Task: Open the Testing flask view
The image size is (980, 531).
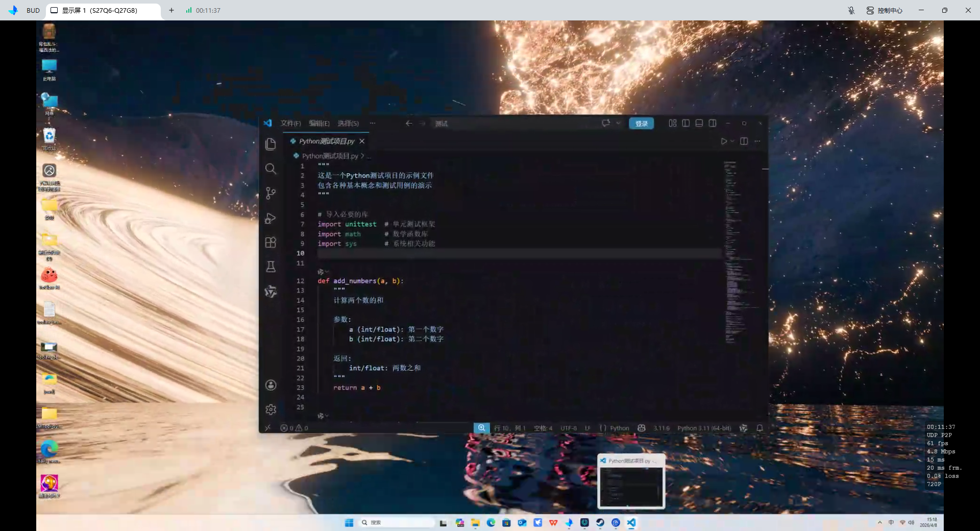Action: 271,267
